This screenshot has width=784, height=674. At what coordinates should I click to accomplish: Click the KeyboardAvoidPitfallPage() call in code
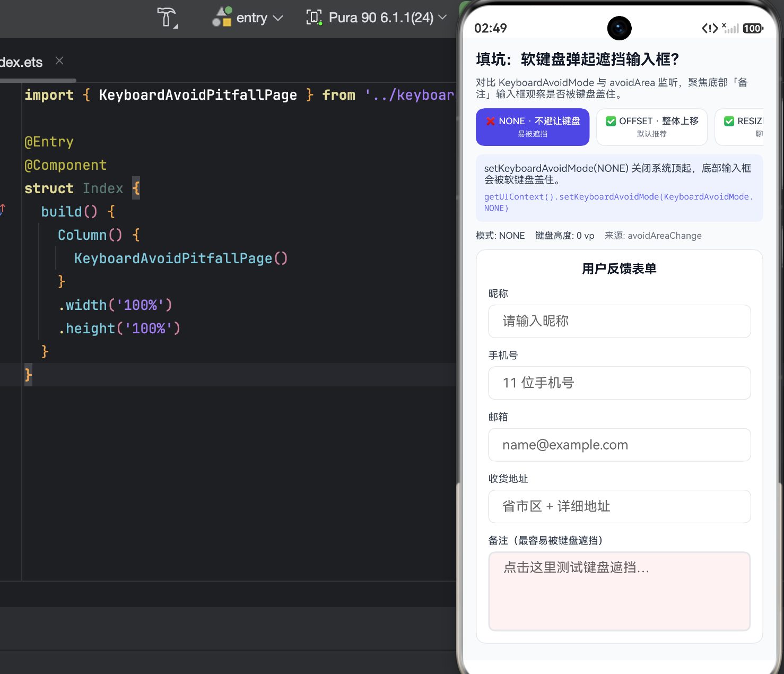181,258
